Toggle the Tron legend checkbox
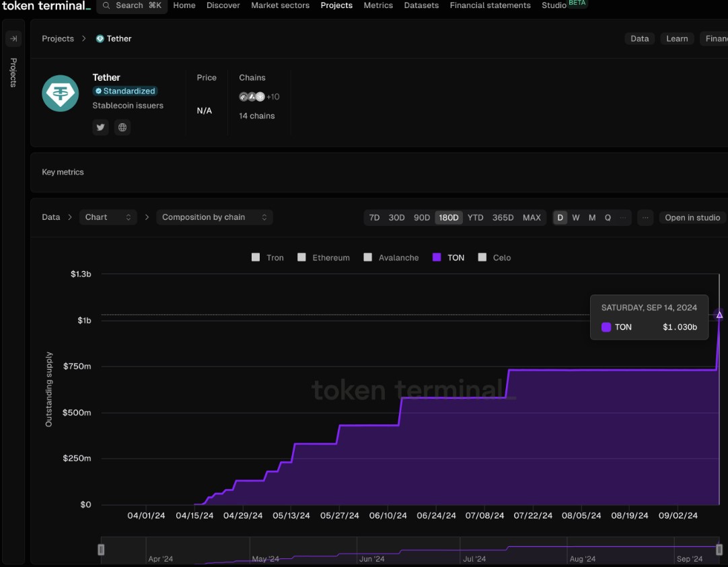The width and height of the screenshot is (728, 567). (256, 257)
